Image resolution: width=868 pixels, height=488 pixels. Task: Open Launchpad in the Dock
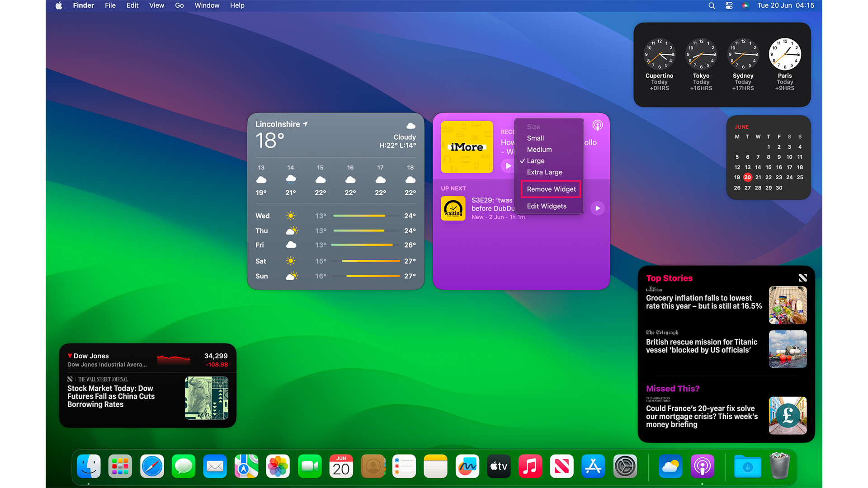120,466
